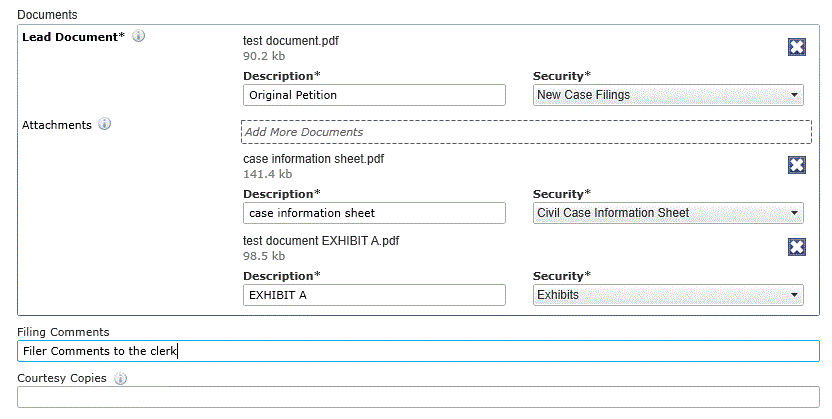
Task: Open the Lead Document info icon
Action: 138,36
